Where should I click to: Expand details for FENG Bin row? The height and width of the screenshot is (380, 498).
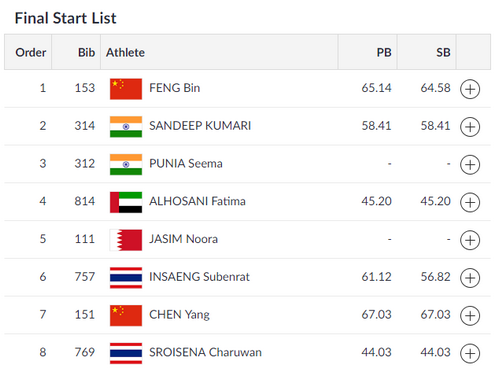click(470, 89)
